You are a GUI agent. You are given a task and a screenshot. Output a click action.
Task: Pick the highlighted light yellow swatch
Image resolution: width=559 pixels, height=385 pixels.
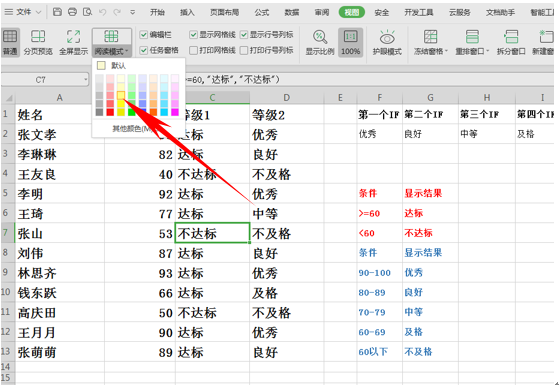(x=121, y=95)
